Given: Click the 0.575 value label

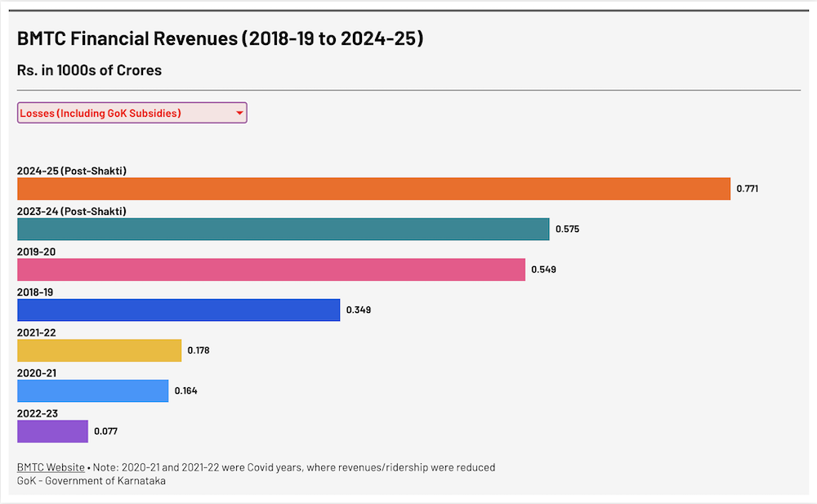Looking at the screenshot, I should 567,230.
